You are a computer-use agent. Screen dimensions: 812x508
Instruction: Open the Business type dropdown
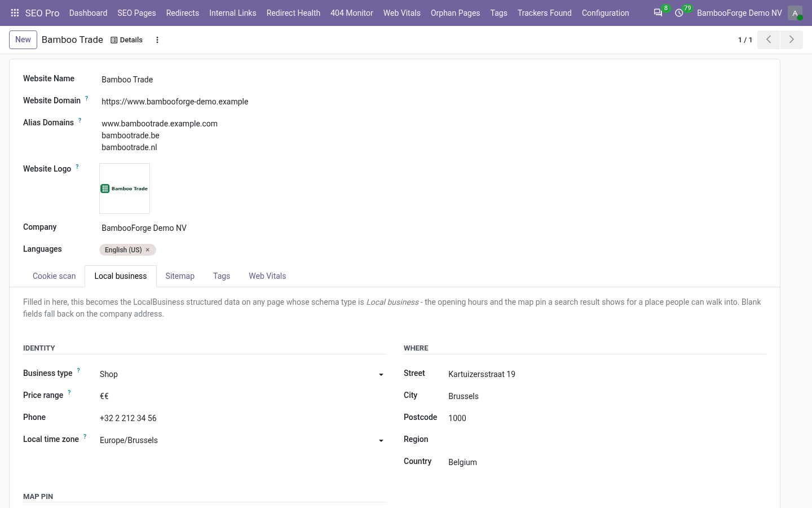pos(242,374)
